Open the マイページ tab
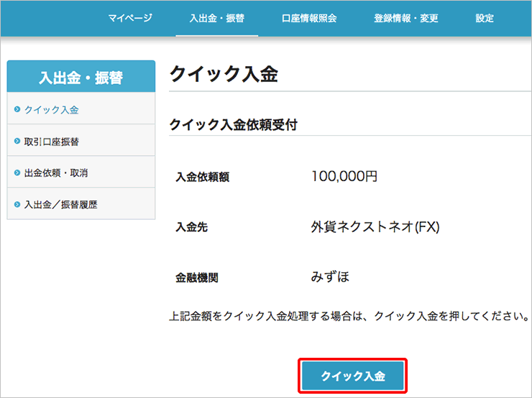The width and height of the screenshot is (532, 398). (x=130, y=19)
